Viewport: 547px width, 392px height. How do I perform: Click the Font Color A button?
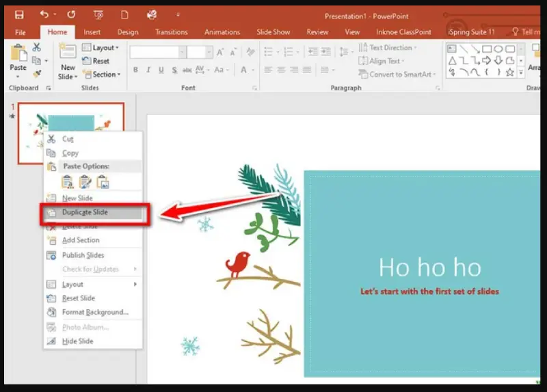pyautogui.click(x=243, y=70)
